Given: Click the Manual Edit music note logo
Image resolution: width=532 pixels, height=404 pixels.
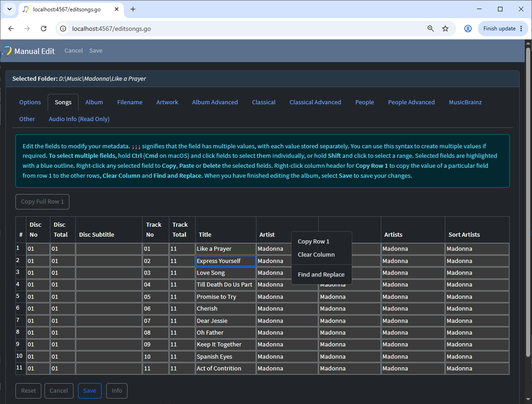Looking at the screenshot, I should point(6,51).
